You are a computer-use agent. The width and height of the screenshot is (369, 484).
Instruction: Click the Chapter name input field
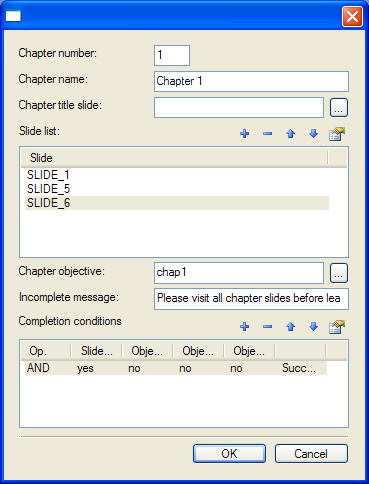(251, 81)
